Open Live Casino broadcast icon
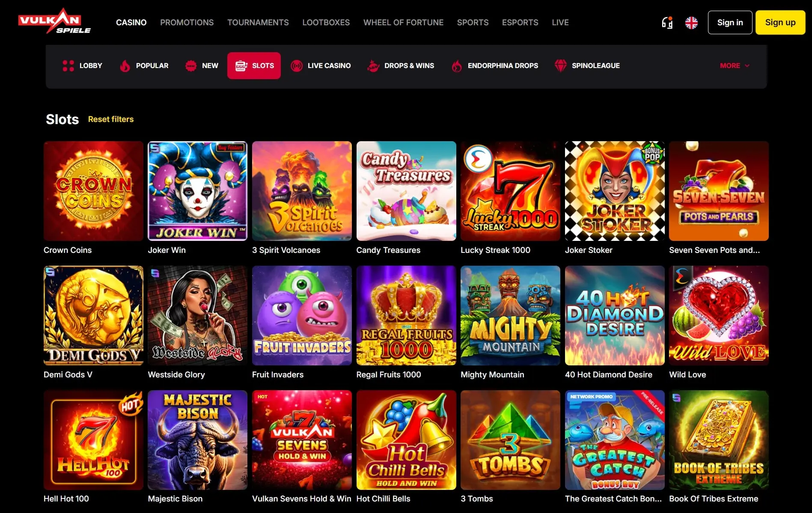The image size is (812, 513). coord(296,65)
